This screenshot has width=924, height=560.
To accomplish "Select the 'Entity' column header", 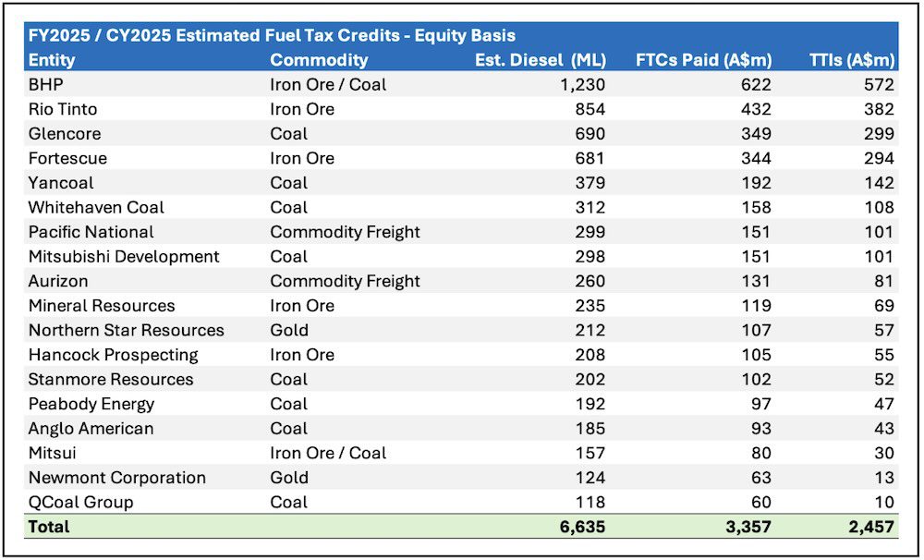I will 52,60.
